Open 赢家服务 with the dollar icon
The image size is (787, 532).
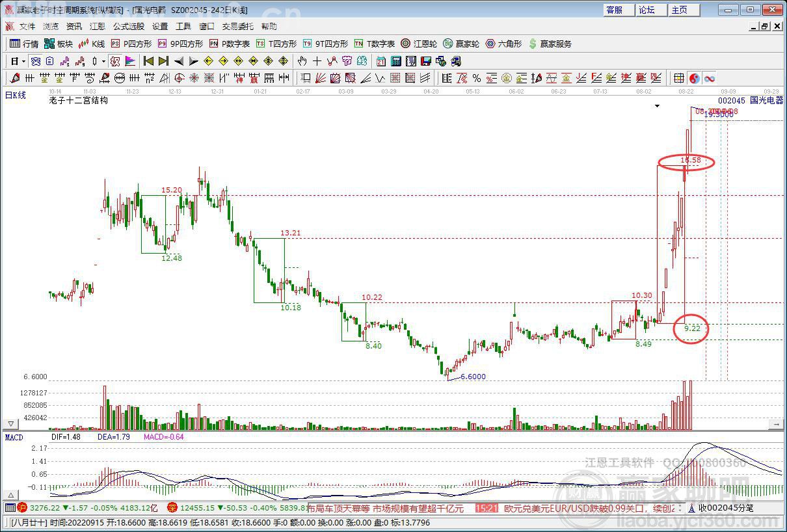(x=550, y=44)
